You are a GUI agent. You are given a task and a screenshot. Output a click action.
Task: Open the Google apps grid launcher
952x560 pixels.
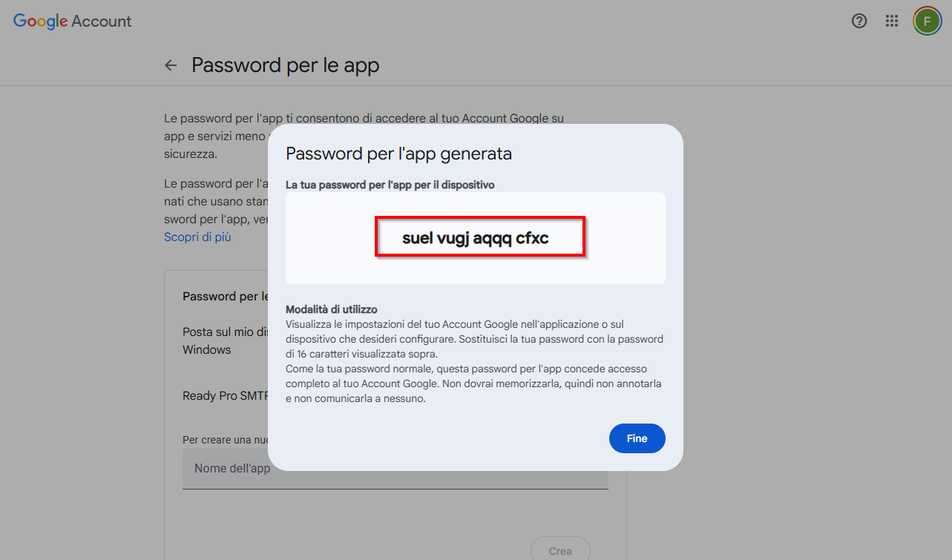click(892, 21)
